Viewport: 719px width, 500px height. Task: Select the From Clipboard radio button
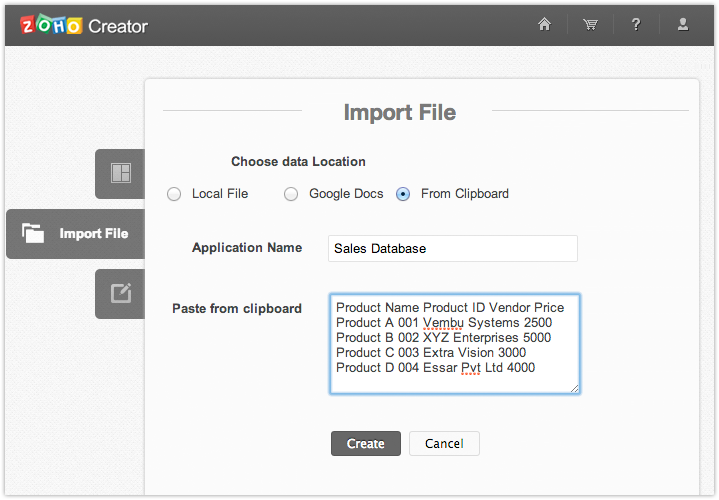coord(403,194)
